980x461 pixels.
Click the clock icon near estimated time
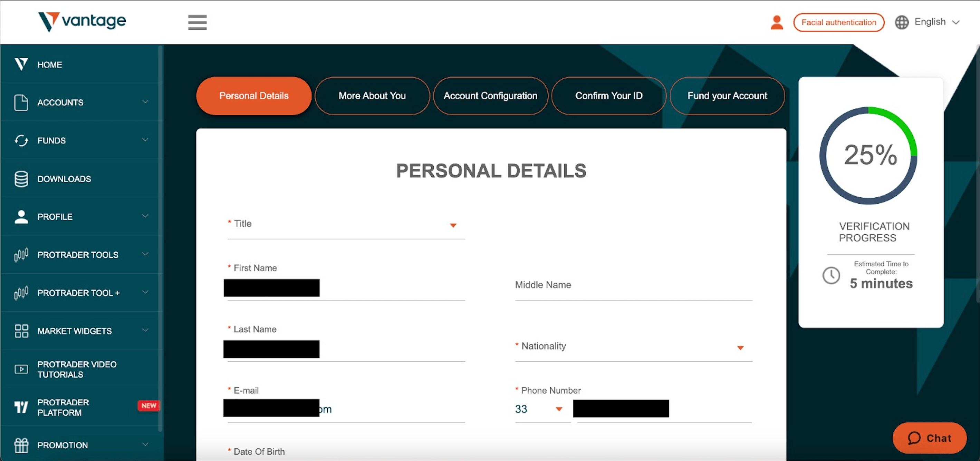pyautogui.click(x=831, y=275)
